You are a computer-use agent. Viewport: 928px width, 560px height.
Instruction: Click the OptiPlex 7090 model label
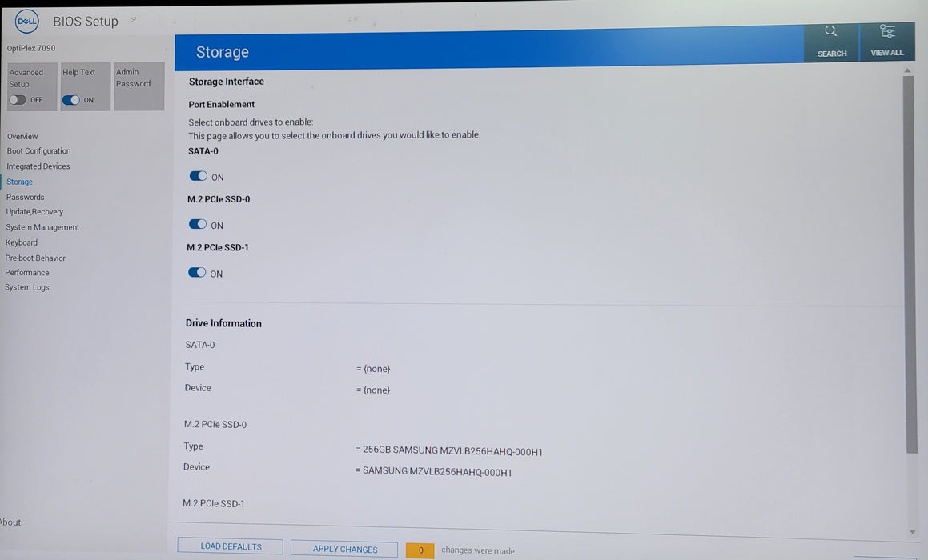(30, 48)
